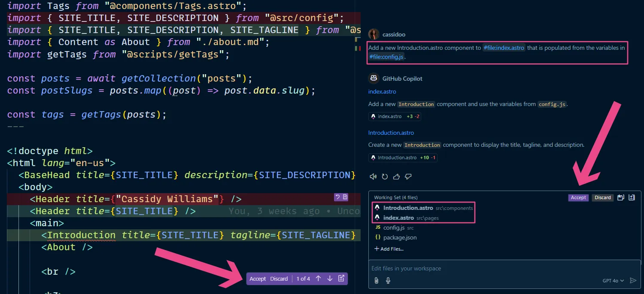Open the Introduction.astro +10 -1 edit pill
The image size is (644, 294).
click(403, 158)
